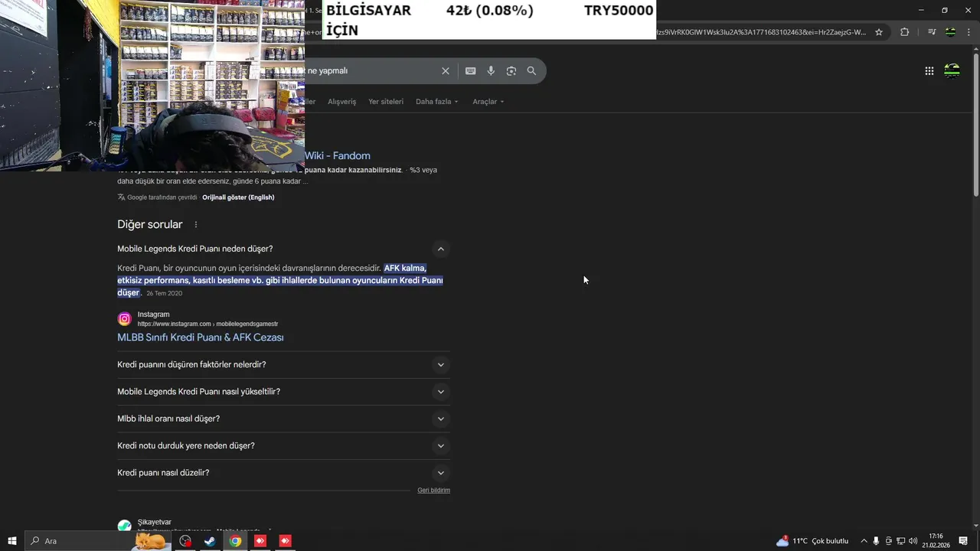The height and width of the screenshot is (551, 980).
Task: Switch to the Alışveriş tab
Action: (x=341, y=102)
